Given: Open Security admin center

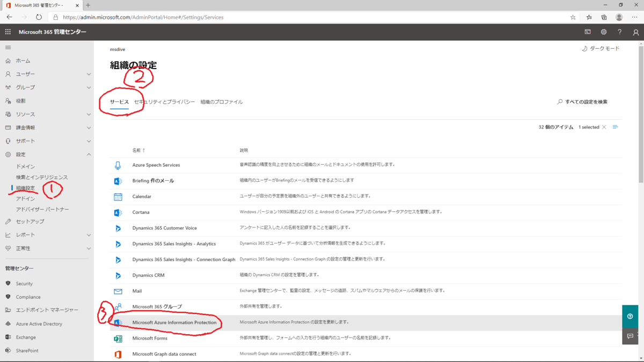Looking at the screenshot, I should click(24, 284).
